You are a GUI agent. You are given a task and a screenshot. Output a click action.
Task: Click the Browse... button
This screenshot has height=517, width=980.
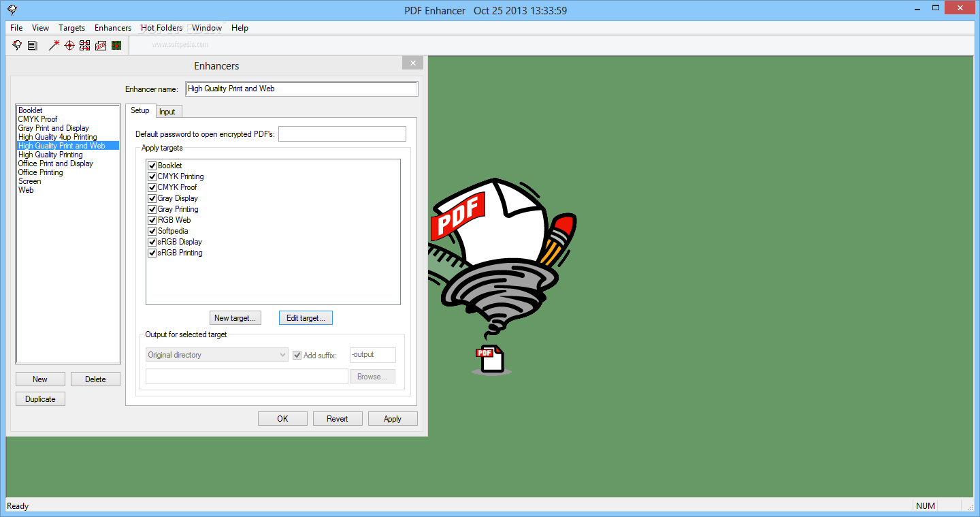(x=372, y=377)
